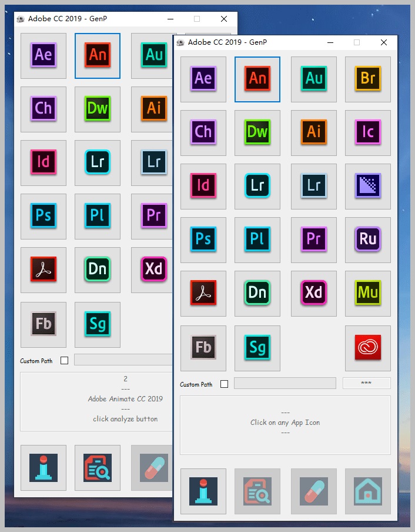Screen dimensions: 415x532
Task: Open info button in back window
Action: click(43, 468)
